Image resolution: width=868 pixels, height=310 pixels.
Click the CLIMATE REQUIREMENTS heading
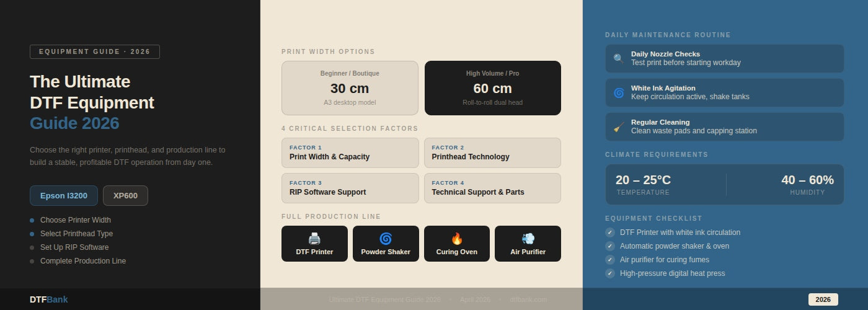(x=657, y=155)
